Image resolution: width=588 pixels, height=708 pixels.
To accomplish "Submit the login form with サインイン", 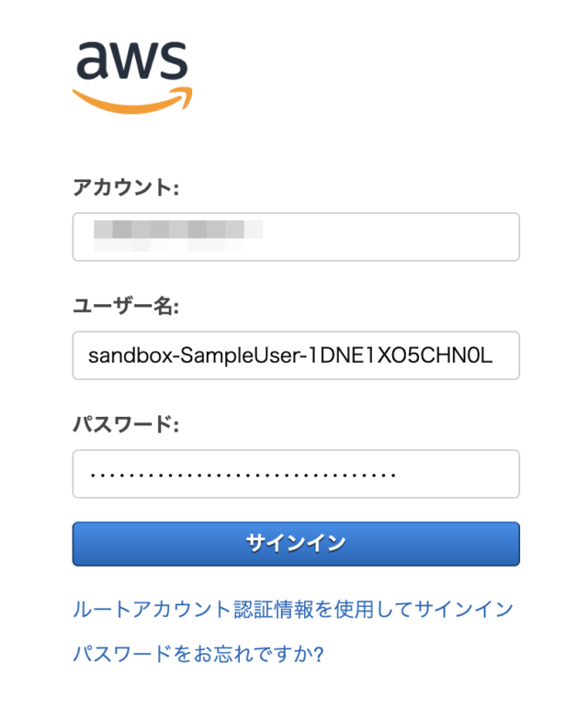I will [296, 544].
